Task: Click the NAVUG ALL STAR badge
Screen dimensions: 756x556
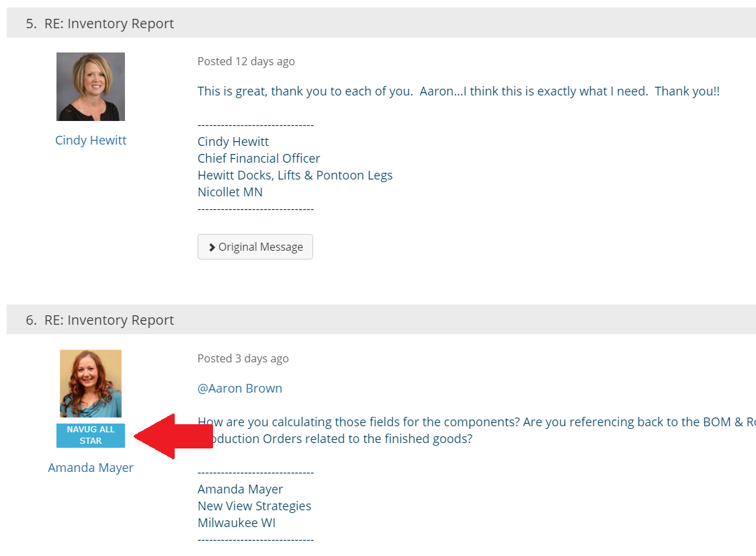Action: coord(91,435)
